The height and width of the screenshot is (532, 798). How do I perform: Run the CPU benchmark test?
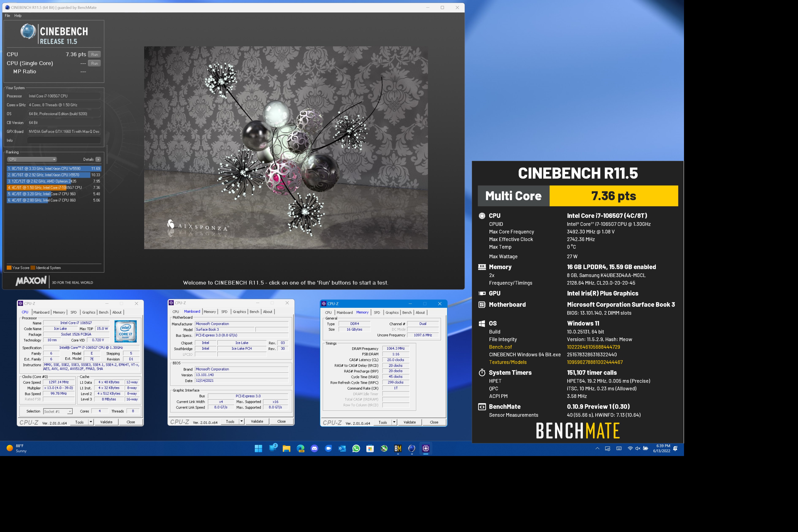(x=94, y=54)
